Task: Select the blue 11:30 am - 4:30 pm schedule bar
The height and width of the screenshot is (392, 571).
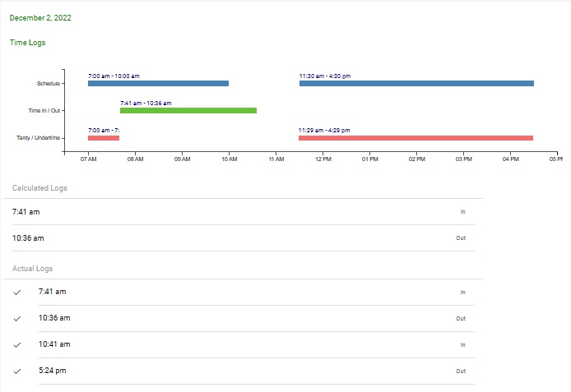Action: pos(416,83)
